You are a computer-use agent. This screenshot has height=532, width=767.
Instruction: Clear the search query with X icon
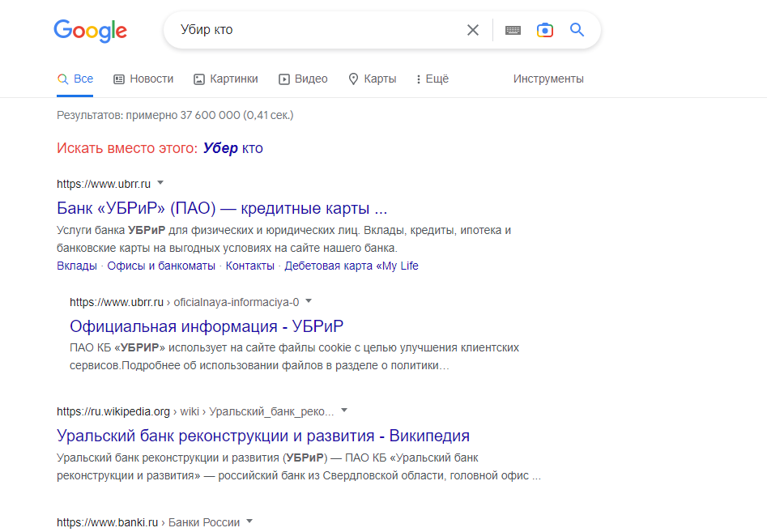(473, 30)
